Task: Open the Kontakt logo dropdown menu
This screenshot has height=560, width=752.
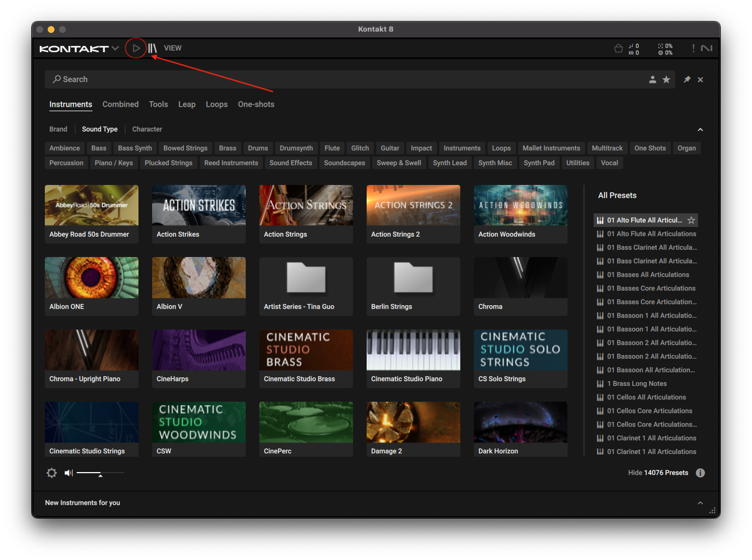Action: (115, 48)
